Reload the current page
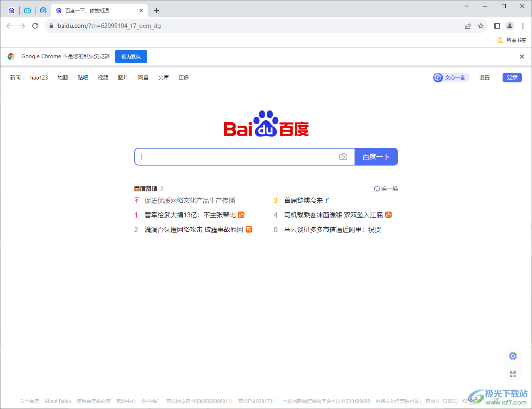 tap(35, 26)
